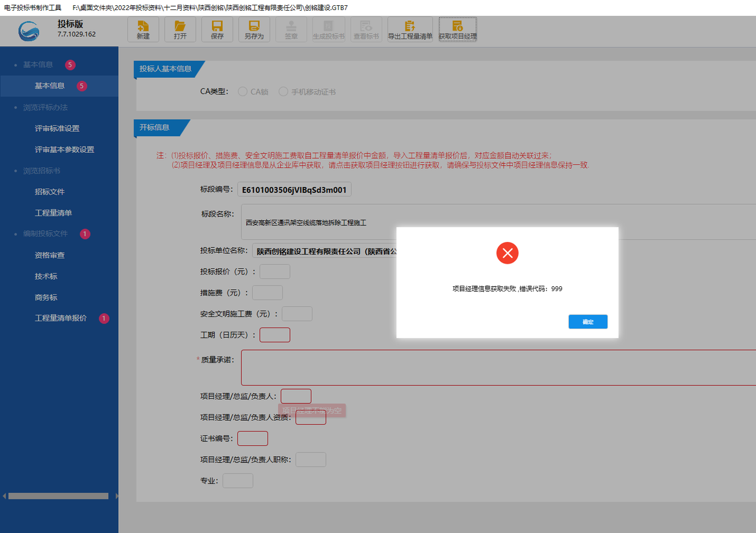Collapse the 编制投标文件 sidebar group
Viewport: 756px width, 533px height.
[x=45, y=234]
